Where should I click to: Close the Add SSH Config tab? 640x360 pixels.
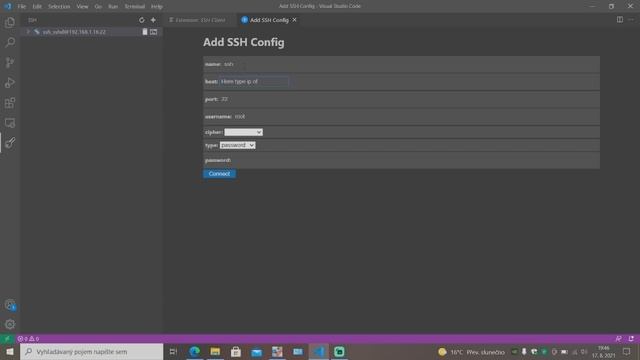[x=294, y=20]
